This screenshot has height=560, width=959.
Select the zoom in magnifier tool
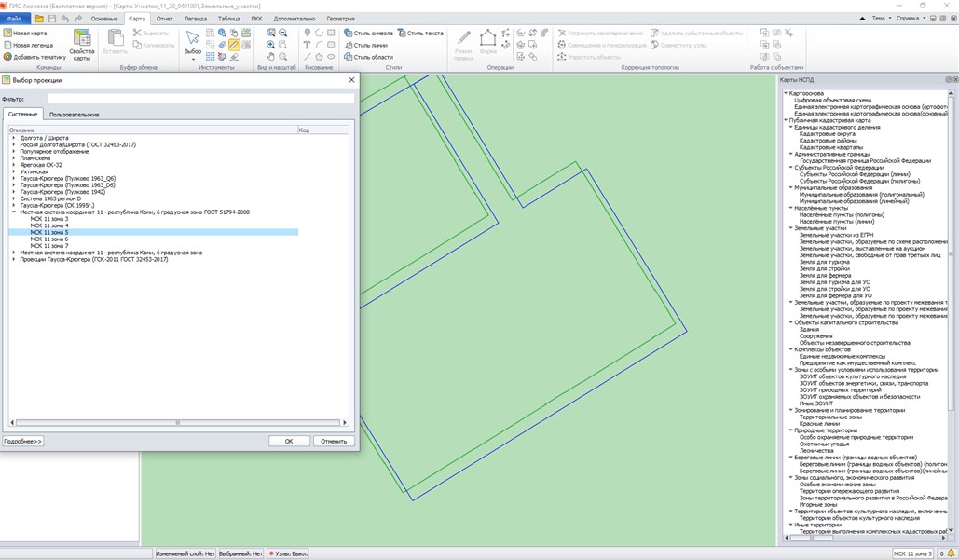point(271,45)
